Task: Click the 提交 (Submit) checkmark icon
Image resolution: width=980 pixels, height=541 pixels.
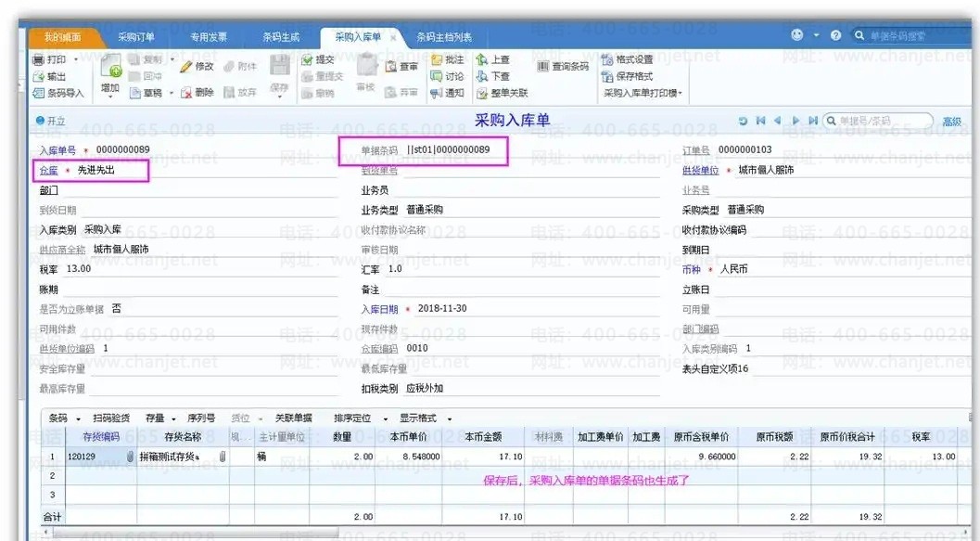Action: pyautogui.click(x=308, y=59)
